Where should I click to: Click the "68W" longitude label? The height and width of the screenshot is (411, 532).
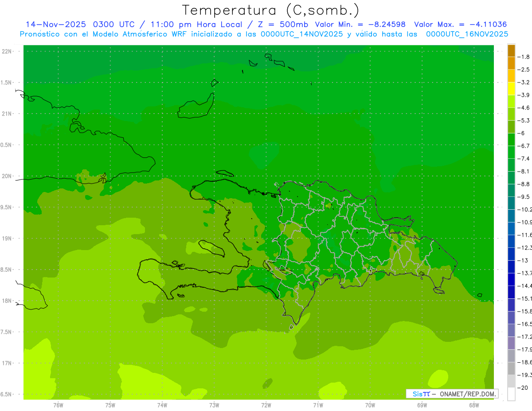[473, 405]
